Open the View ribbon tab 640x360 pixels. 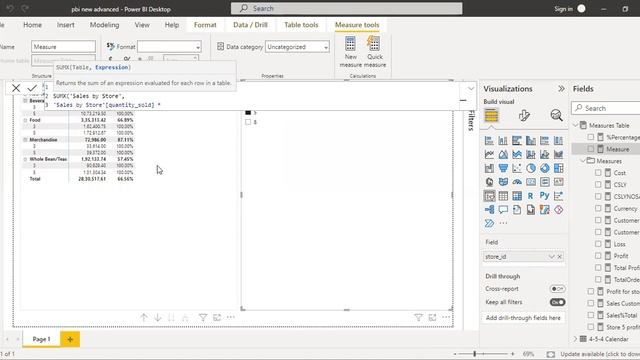point(142,25)
